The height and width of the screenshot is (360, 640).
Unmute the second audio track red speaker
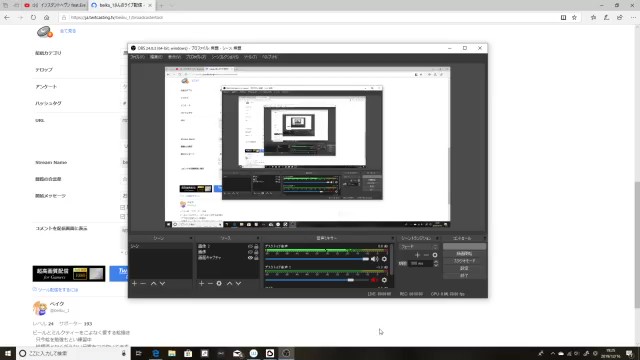coord(374,280)
